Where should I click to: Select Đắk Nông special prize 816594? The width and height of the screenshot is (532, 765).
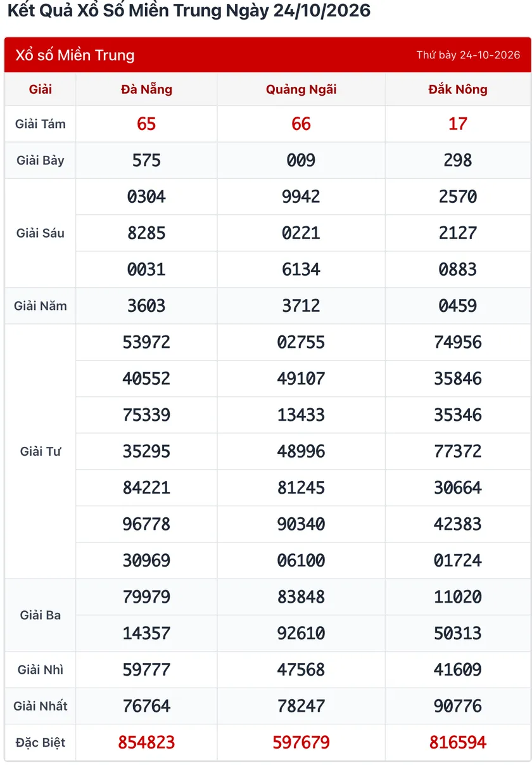[458, 742]
